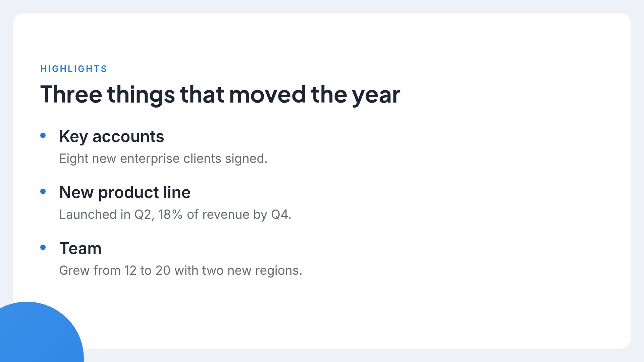Click the word 'year' in the title
644x362 pixels.
(376, 96)
